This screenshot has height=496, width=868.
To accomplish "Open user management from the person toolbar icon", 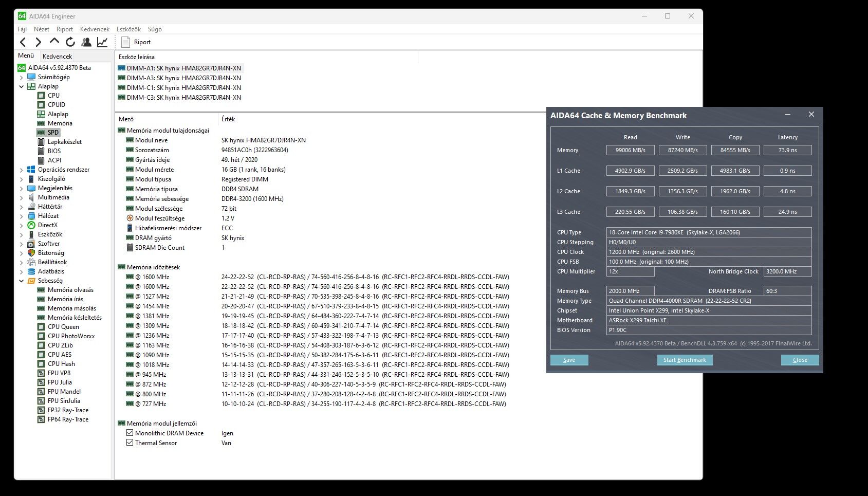I will 86,42.
